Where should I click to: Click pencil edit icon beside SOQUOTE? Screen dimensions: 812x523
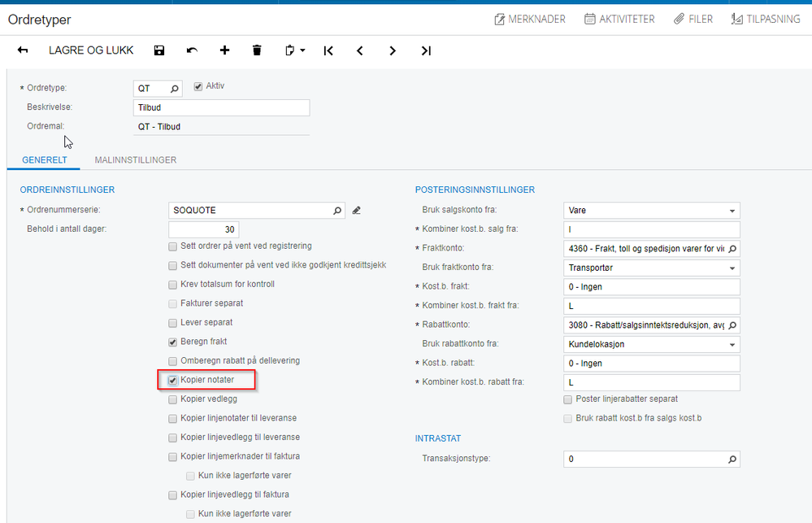point(356,211)
